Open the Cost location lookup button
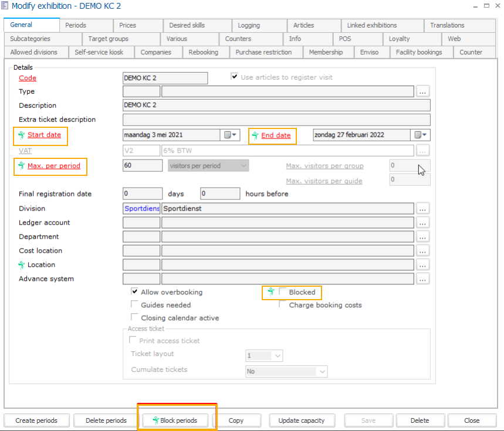The image size is (504, 431). 423,251
